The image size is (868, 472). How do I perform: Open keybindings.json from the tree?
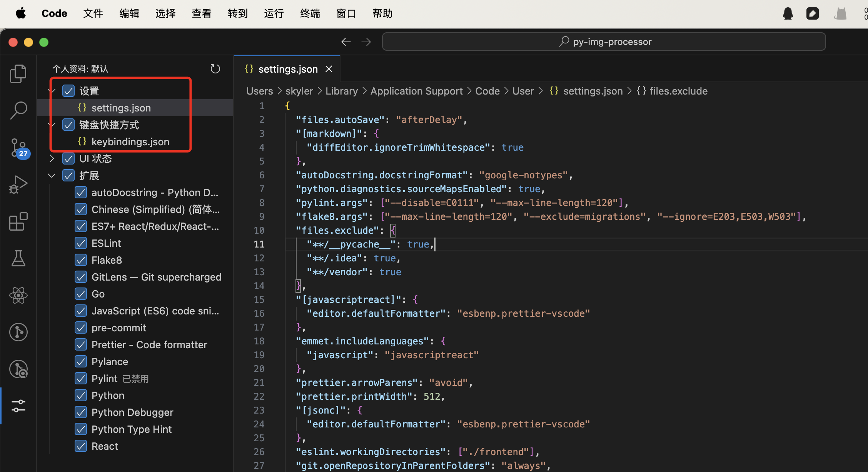(x=130, y=142)
